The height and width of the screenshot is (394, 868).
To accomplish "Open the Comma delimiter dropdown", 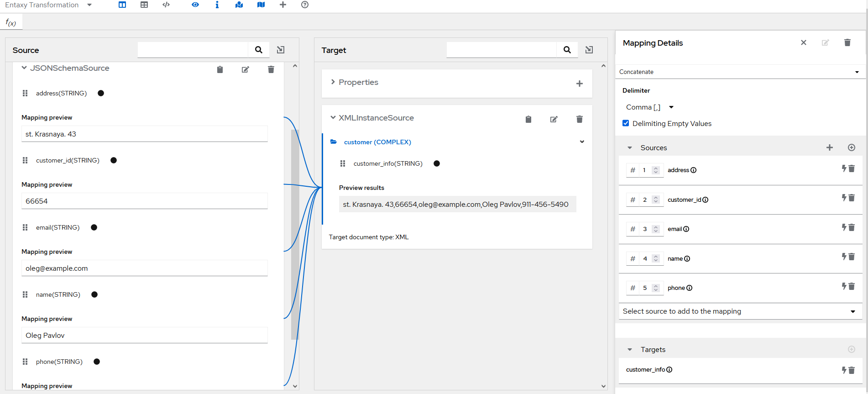I will [650, 107].
